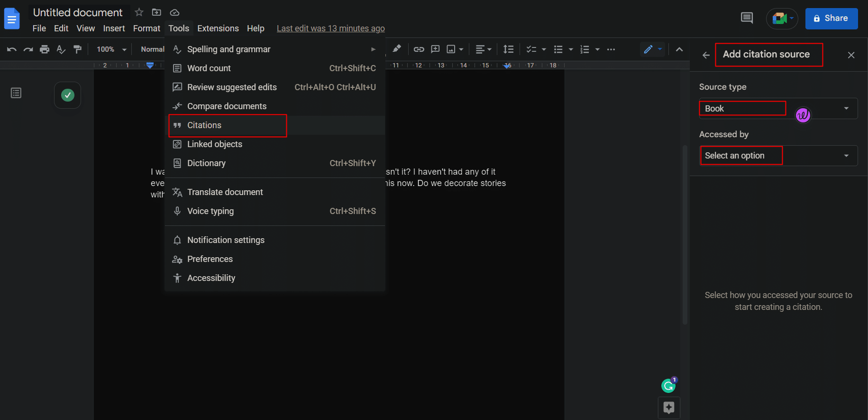The width and height of the screenshot is (868, 420).
Task: Open the bulleted list options arrow
Action: [571, 49]
